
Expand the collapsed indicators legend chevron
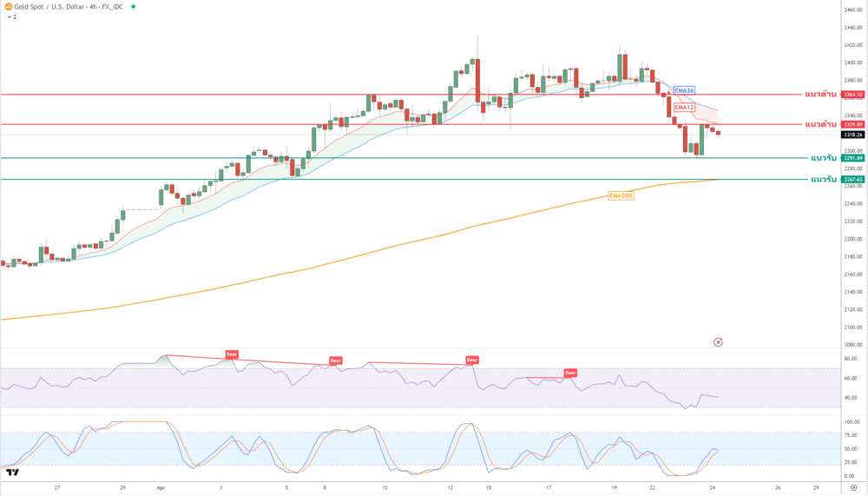[x=8, y=17]
